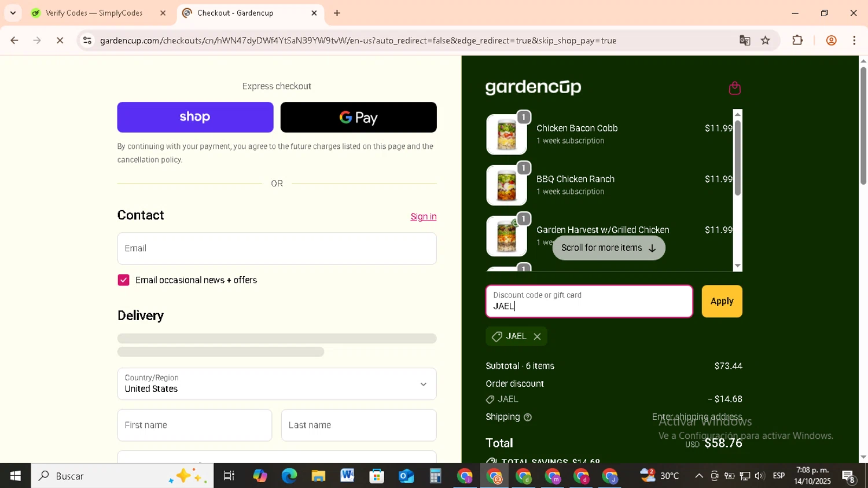Viewport: 868px width, 488px height.
Task: Open a new browser tab
Action: pos(337,13)
